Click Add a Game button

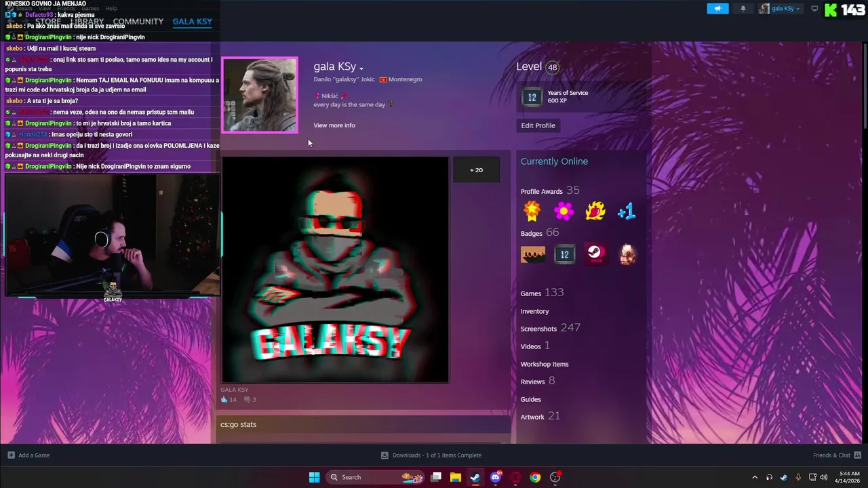(28, 455)
